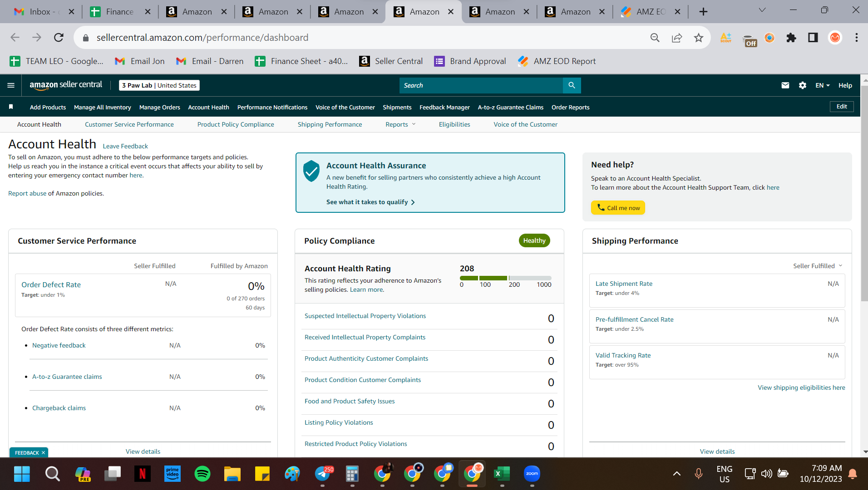This screenshot has height=490, width=868.
Task: Click the share page icon in address bar
Action: click(676, 38)
